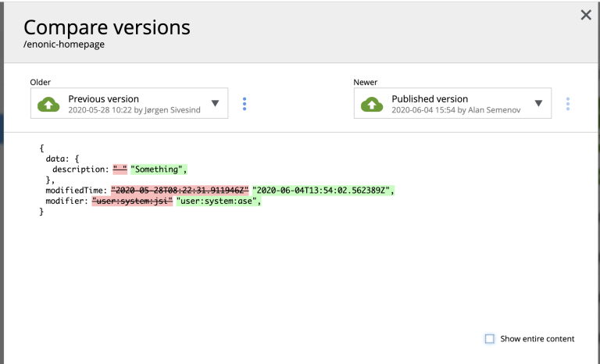Click the cloud upload icon in Previous version
The image size is (600, 364).
48,104
